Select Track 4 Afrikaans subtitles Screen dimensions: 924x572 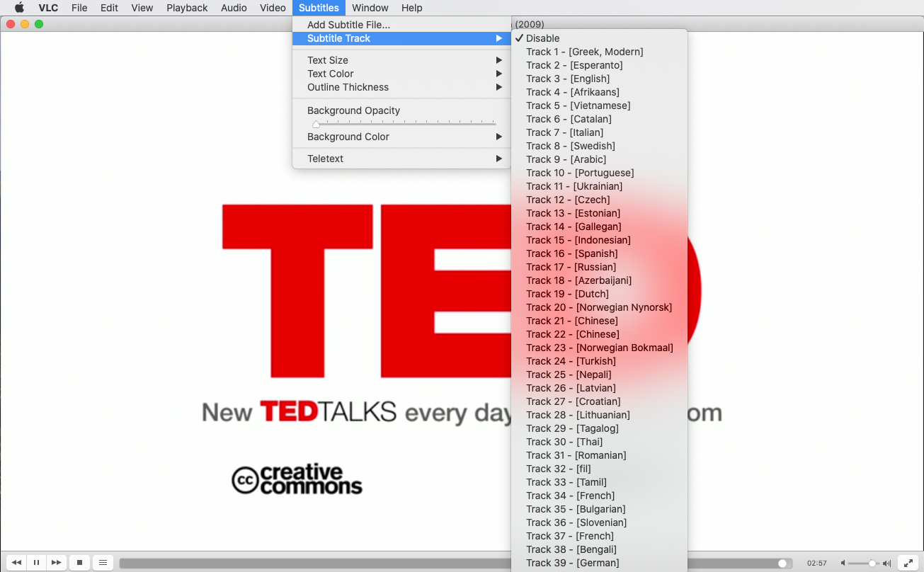click(599, 92)
